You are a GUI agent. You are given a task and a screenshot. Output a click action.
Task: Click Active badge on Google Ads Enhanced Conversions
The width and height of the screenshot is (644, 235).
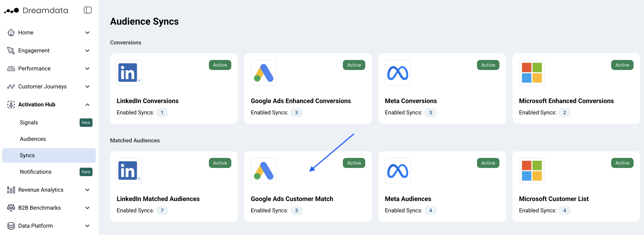(354, 65)
